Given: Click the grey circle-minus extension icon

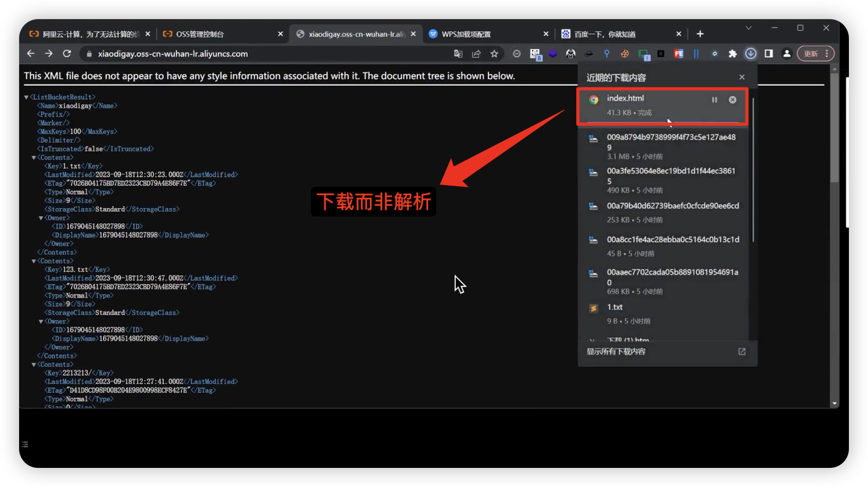Looking at the screenshot, I should pyautogui.click(x=517, y=54).
